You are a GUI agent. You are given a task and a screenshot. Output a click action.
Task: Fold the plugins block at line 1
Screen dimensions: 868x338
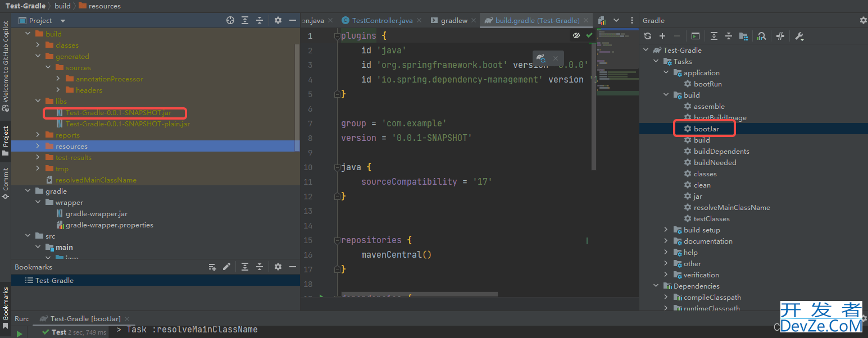pyautogui.click(x=337, y=36)
